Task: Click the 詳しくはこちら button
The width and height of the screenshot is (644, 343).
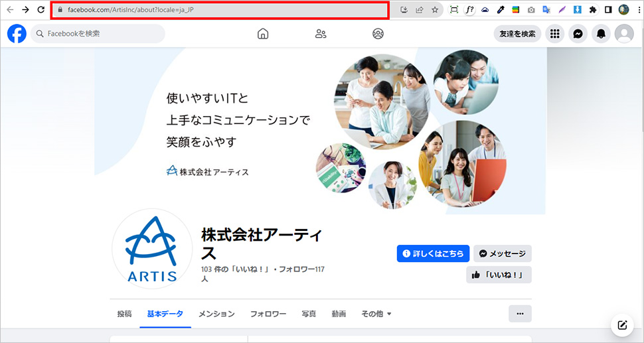Action: (433, 253)
